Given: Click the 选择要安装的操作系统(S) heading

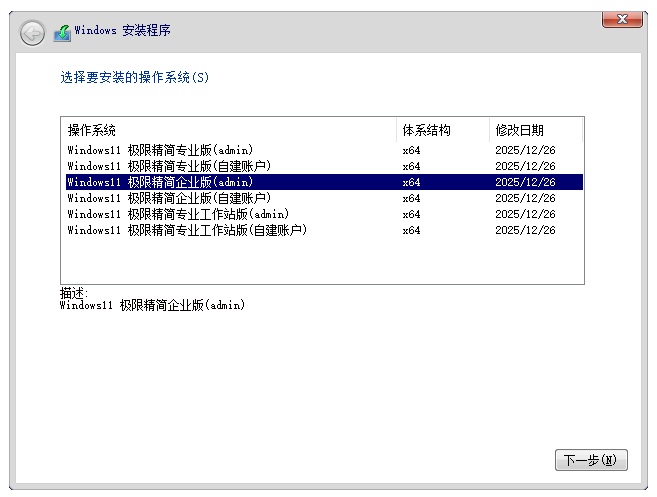Looking at the screenshot, I should pyautogui.click(x=135, y=77).
